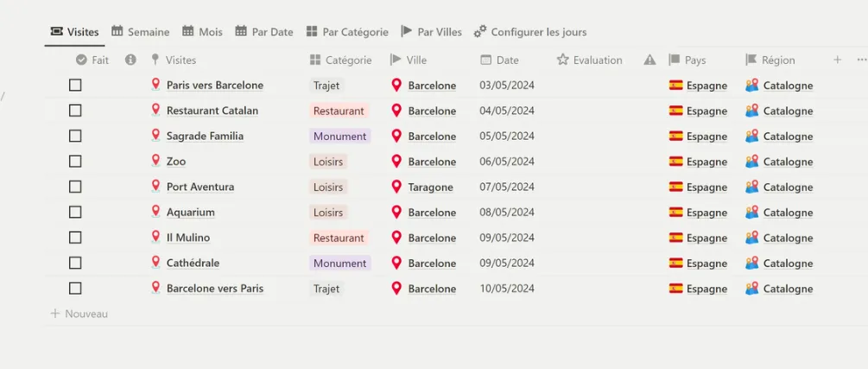
Task: Click the Catalogne region icon in Aquarium row
Action: click(x=751, y=213)
